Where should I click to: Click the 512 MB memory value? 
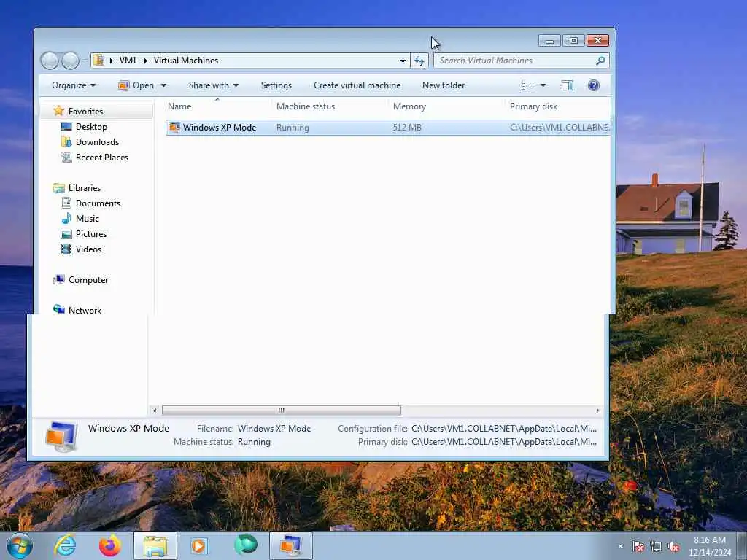[x=407, y=127]
